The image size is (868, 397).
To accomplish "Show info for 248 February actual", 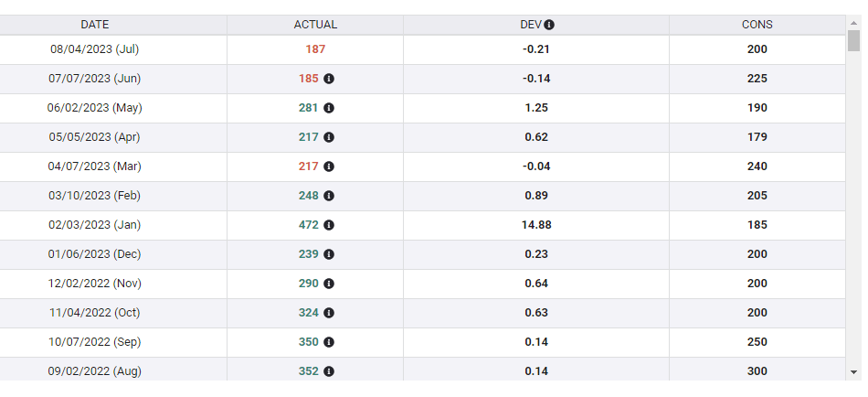I will 329,196.
